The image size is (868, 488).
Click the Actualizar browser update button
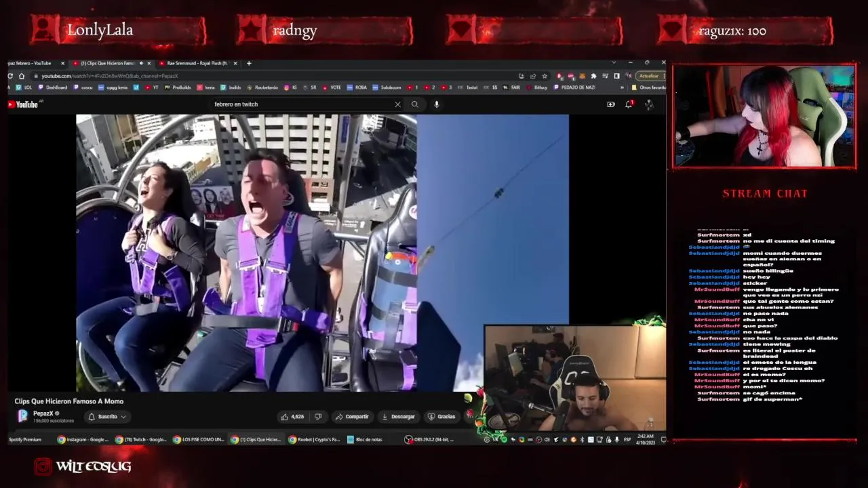click(x=648, y=76)
